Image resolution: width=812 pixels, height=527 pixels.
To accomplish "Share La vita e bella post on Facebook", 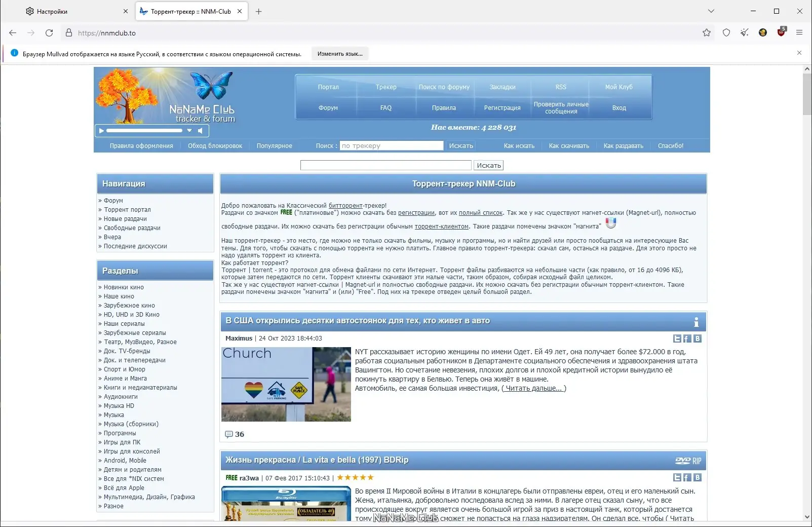I will (687, 477).
